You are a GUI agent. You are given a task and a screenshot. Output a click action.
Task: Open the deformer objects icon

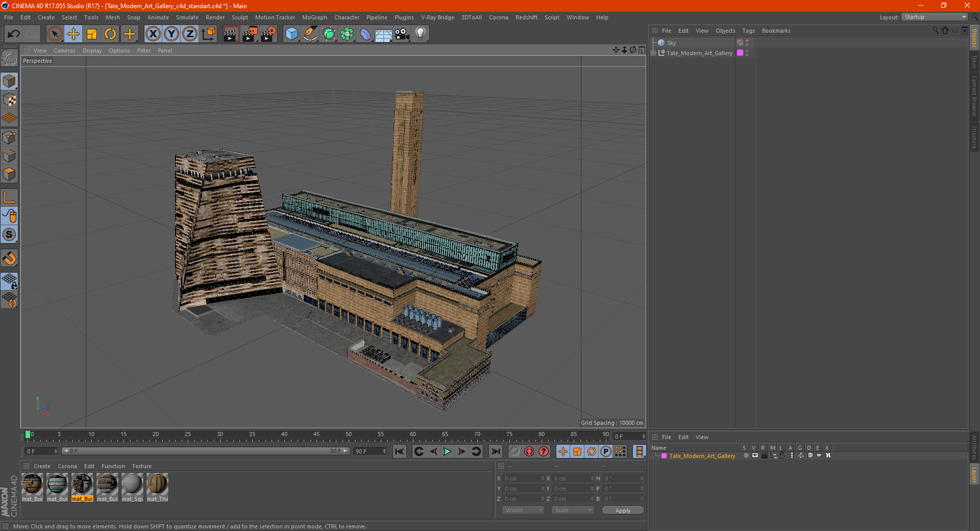pos(365,34)
